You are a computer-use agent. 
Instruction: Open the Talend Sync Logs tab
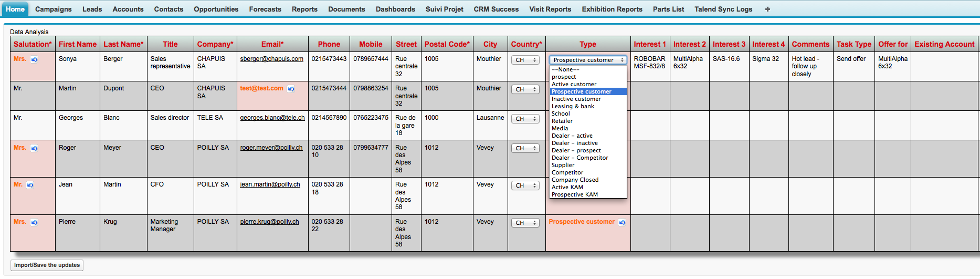point(723,9)
